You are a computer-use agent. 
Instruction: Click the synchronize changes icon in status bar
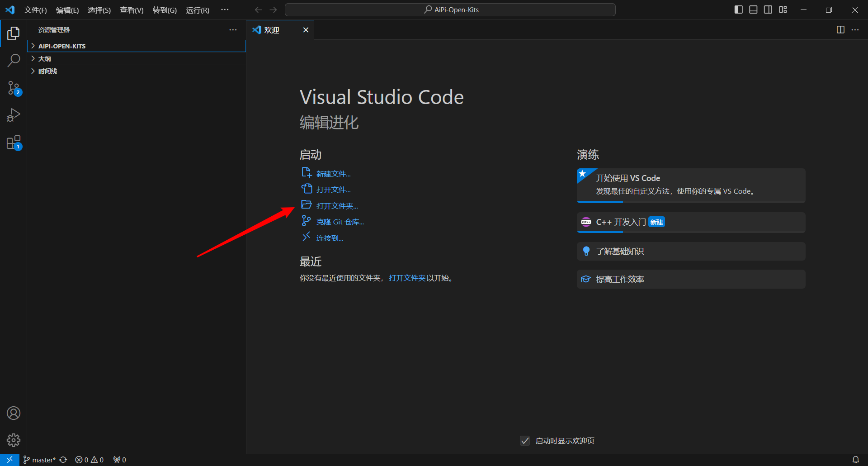[x=63, y=460]
